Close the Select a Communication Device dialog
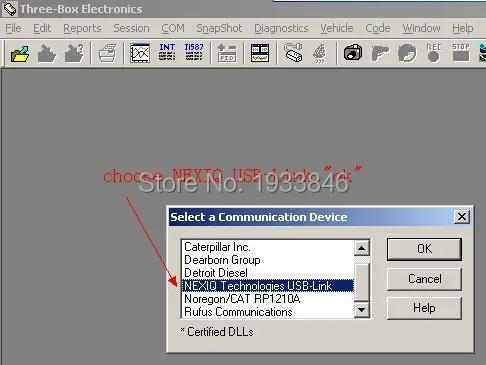Image resolution: width=486 pixels, height=365 pixels. (462, 217)
